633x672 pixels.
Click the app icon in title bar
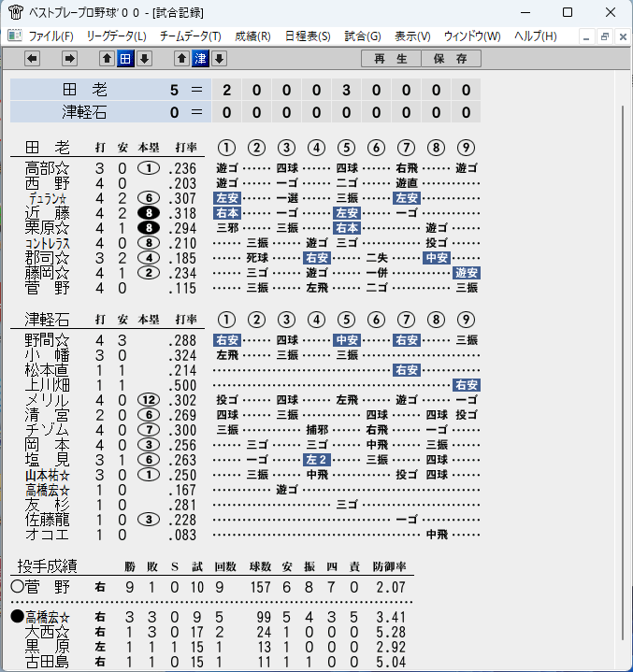point(16,12)
